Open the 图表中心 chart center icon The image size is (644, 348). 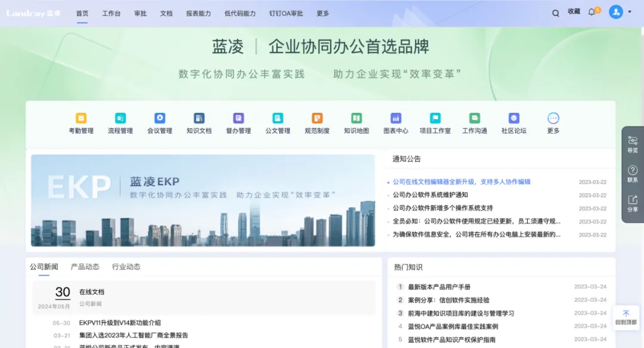pos(396,118)
